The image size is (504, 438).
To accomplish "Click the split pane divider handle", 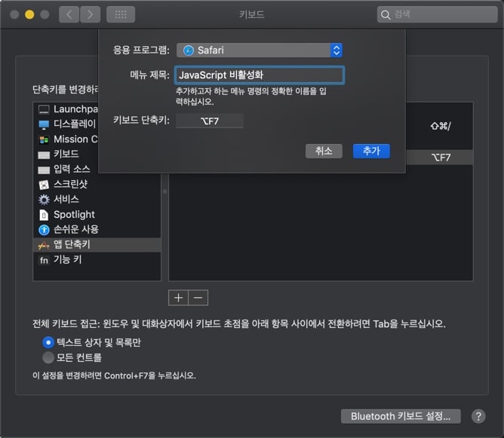I will tap(164, 192).
